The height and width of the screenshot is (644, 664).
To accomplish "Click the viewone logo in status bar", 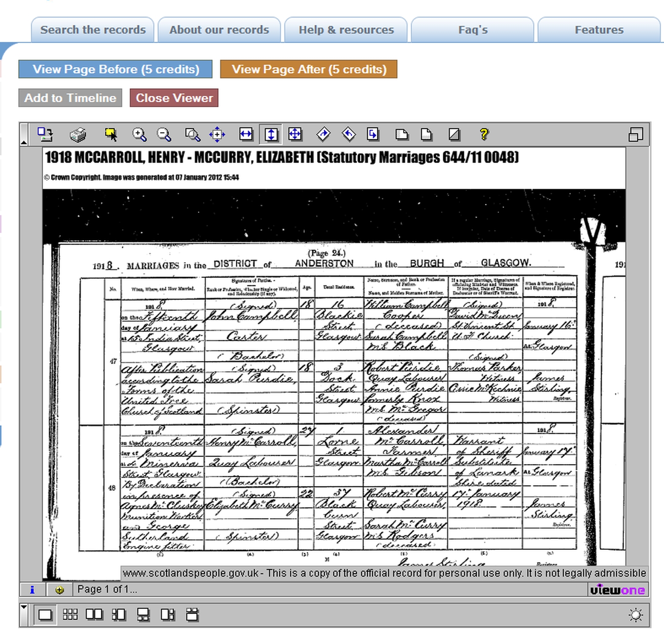I will 617,590.
